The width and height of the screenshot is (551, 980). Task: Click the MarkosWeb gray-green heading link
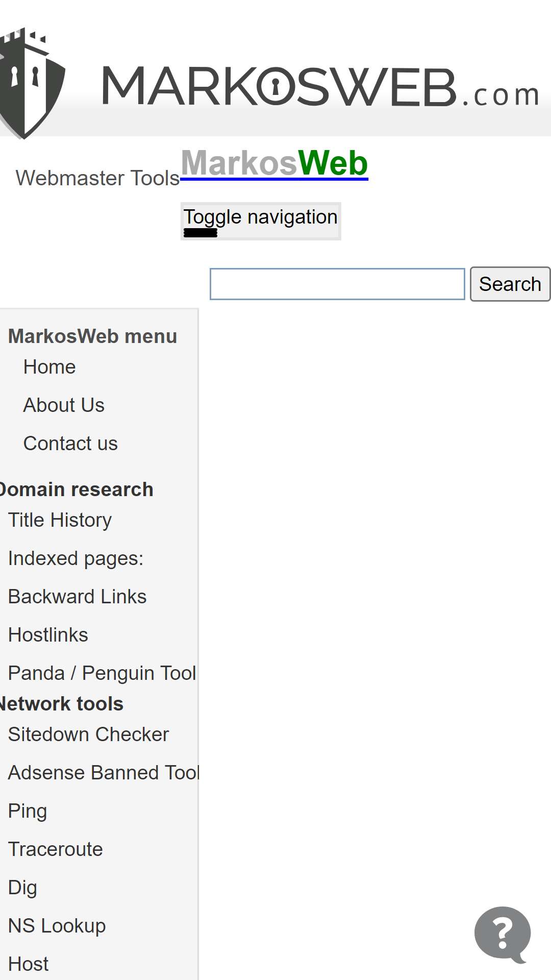pos(274,163)
